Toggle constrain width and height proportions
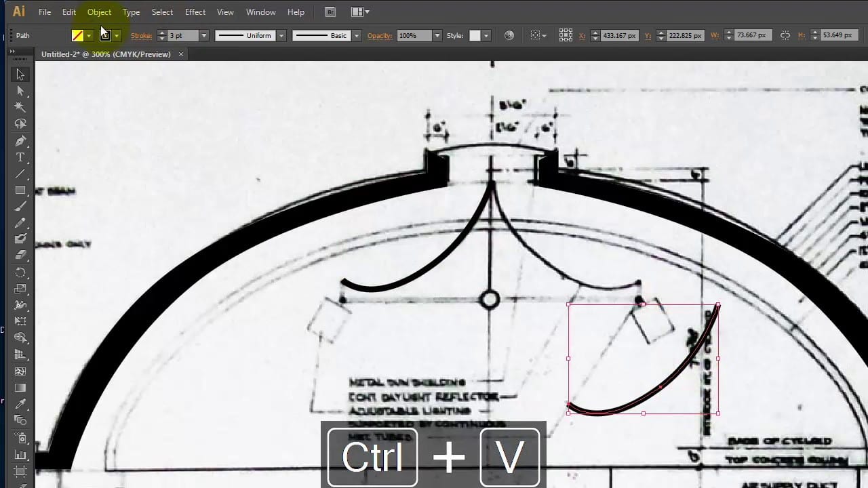The height and width of the screenshot is (488, 868). [x=785, y=35]
